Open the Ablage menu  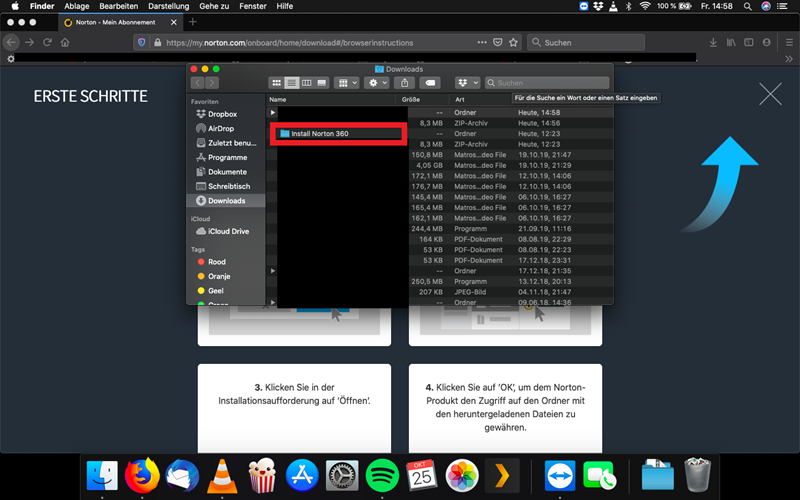coord(77,6)
